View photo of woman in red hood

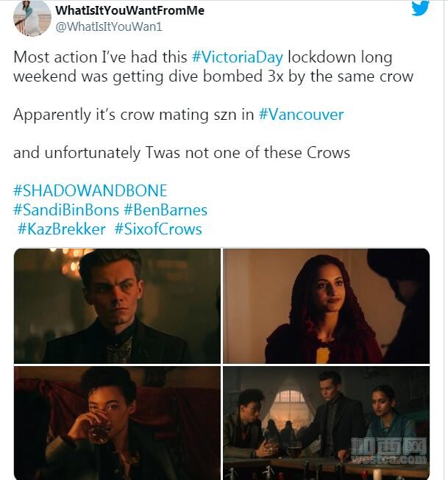click(x=326, y=306)
